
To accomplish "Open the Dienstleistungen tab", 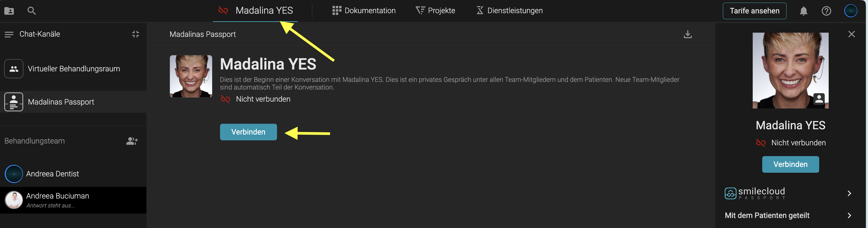I will pos(509,11).
